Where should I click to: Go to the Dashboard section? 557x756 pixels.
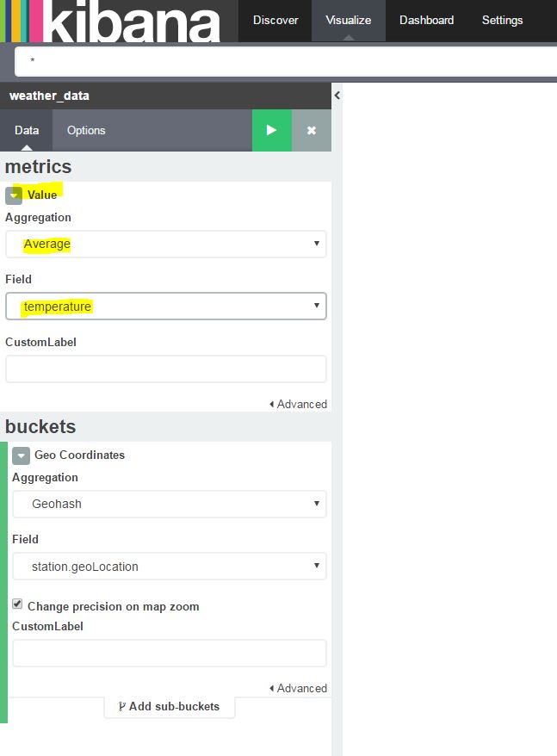(x=427, y=21)
